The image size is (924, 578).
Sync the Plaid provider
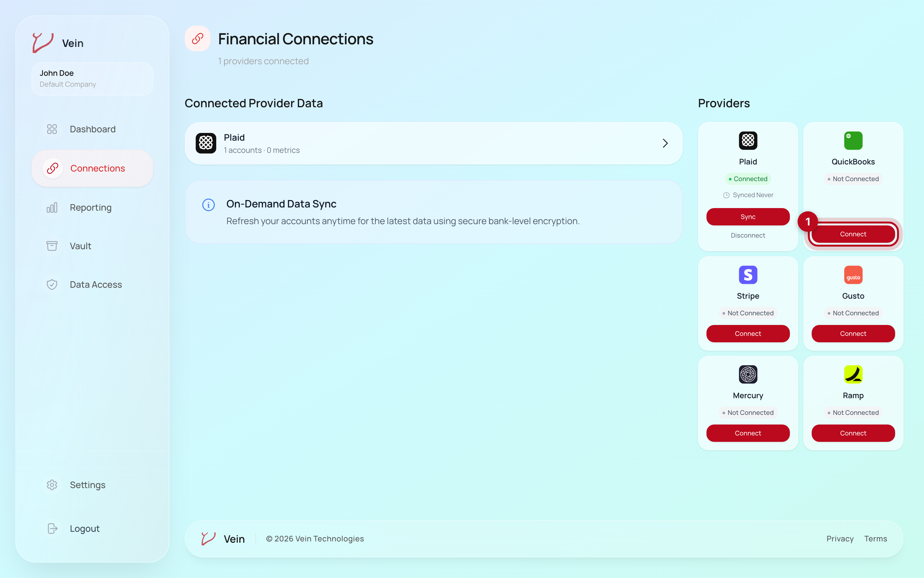748,217
